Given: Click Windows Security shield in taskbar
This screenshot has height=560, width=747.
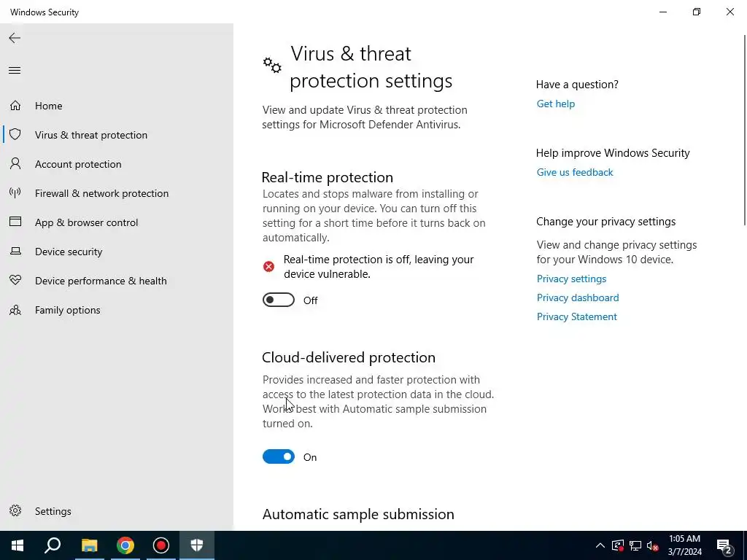Looking at the screenshot, I should pos(197,545).
